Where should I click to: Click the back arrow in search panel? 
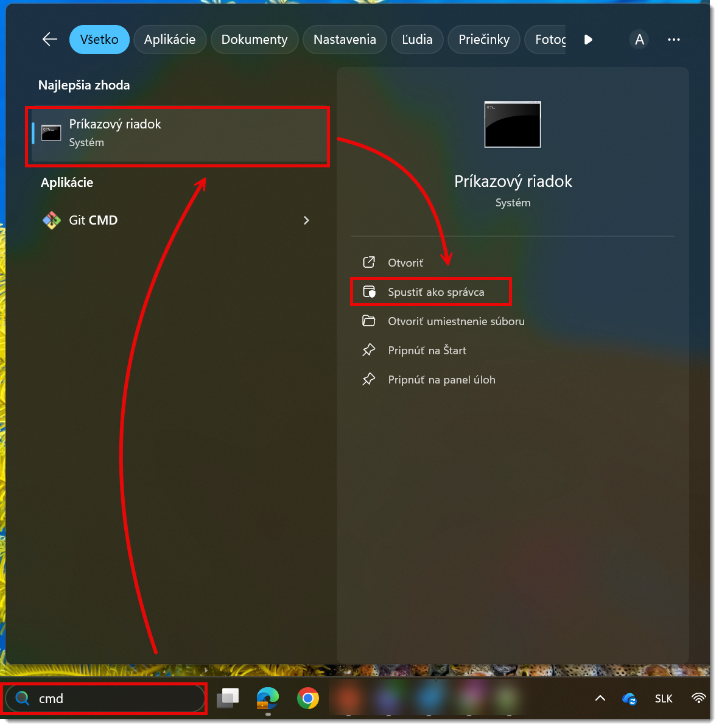tap(50, 40)
